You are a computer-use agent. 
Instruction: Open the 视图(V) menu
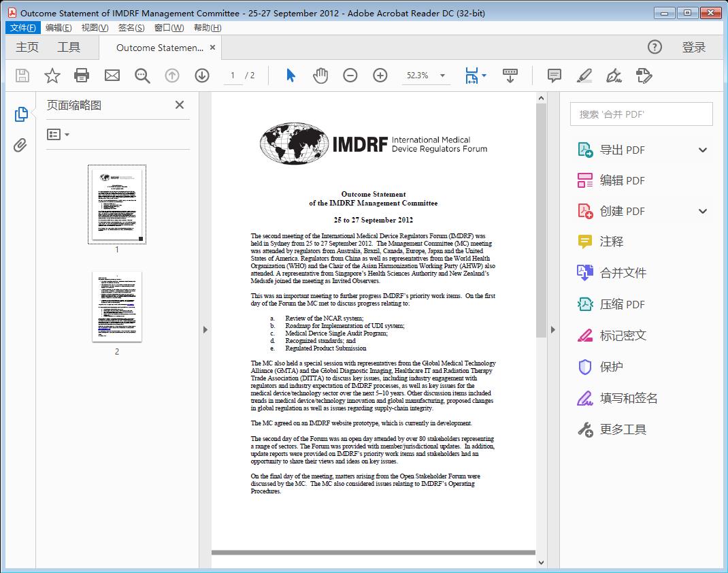(x=95, y=28)
